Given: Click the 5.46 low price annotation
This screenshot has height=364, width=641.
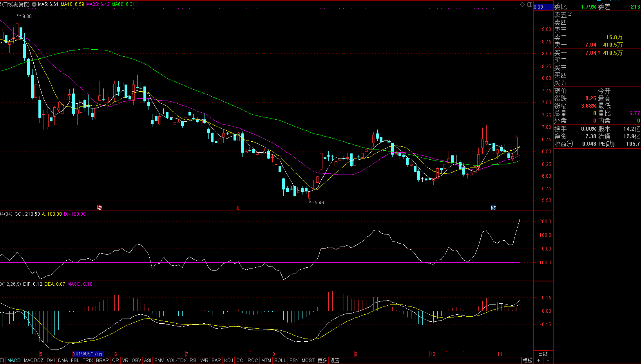Looking at the screenshot, I should pyautogui.click(x=319, y=203).
